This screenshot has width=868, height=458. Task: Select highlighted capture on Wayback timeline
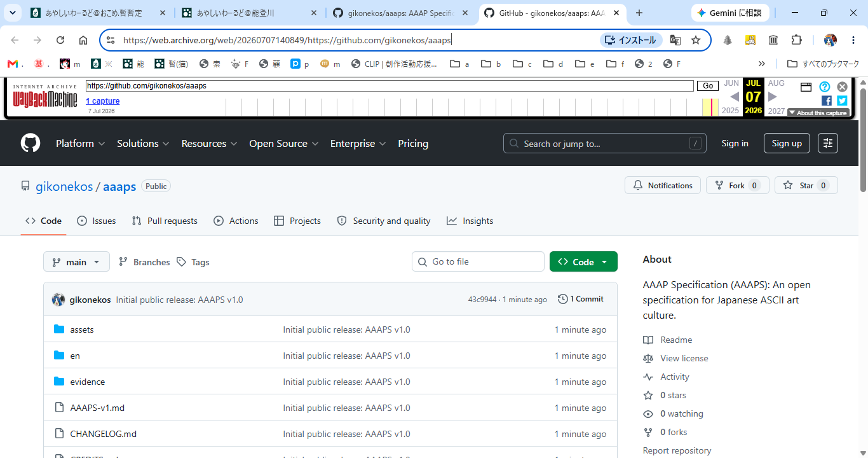710,108
